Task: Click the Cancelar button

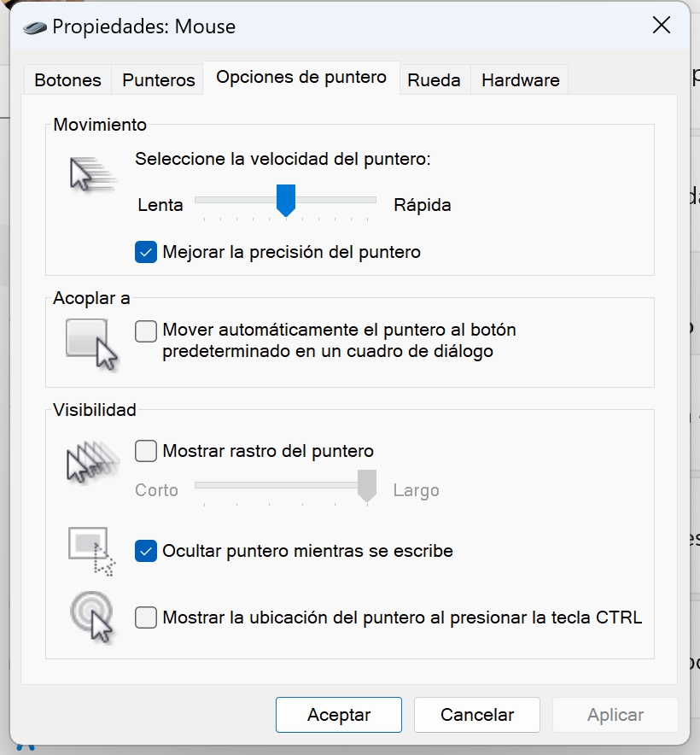Action: 476,715
